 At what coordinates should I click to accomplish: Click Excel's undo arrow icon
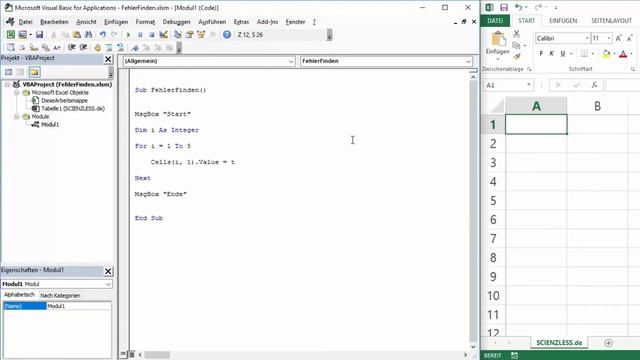pyautogui.click(x=518, y=7)
